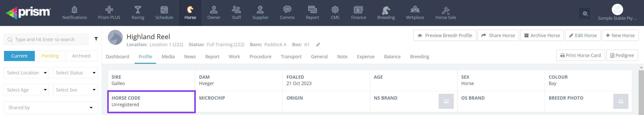644x115 pixels.
Task: Open Racing trophy icon
Action: (x=138, y=10)
